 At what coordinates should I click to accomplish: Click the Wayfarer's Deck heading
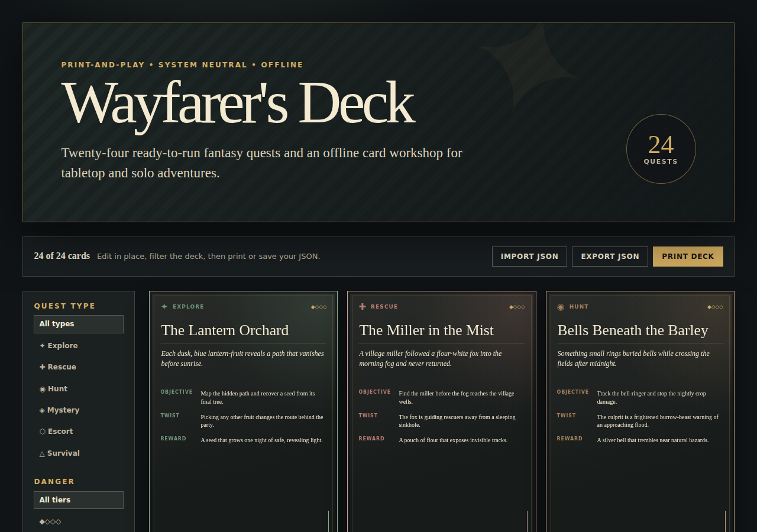click(237, 103)
